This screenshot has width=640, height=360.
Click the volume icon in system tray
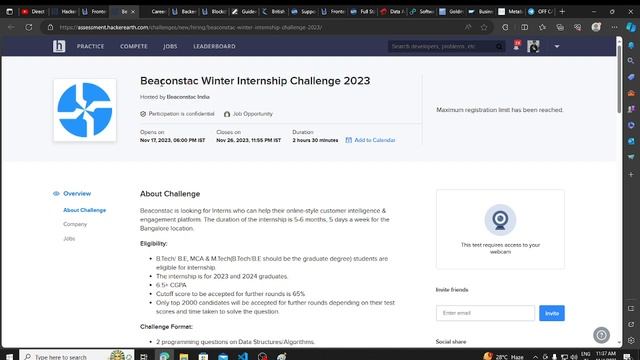(x=574, y=357)
